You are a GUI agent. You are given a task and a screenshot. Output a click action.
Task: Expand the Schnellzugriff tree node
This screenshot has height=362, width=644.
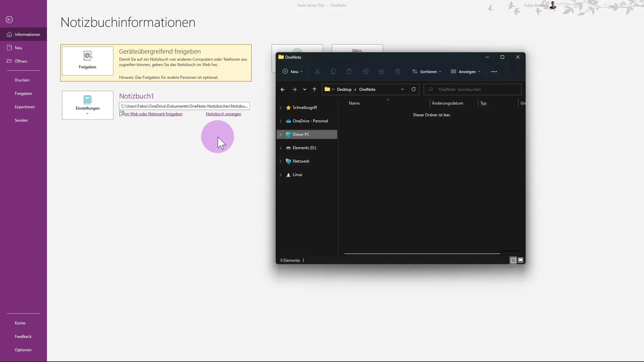click(281, 108)
